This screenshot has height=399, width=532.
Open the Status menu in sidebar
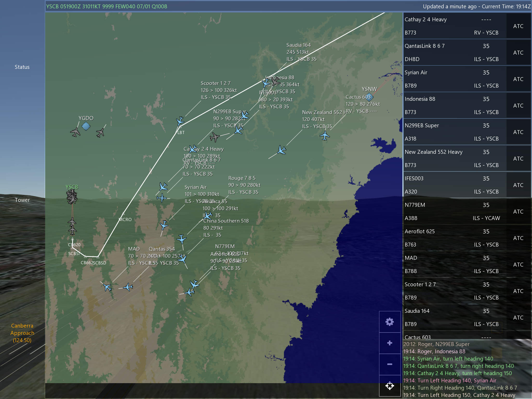coord(22,67)
